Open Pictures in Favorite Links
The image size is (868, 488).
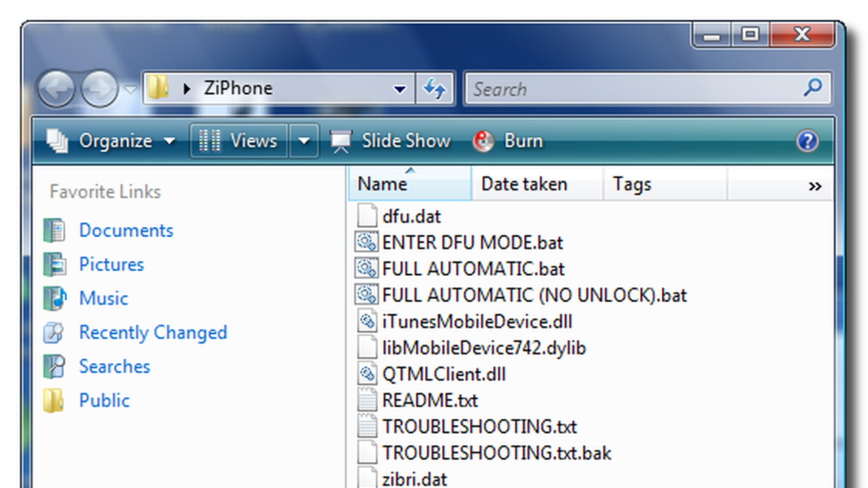pyautogui.click(x=112, y=264)
